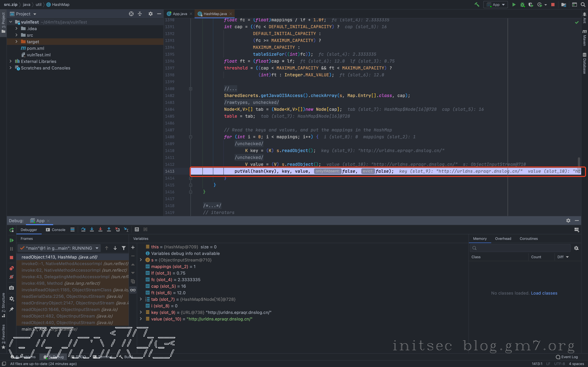This screenshot has height=367, width=588.
Task: Expand the target folder in project tree
Action: coord(16,42)
